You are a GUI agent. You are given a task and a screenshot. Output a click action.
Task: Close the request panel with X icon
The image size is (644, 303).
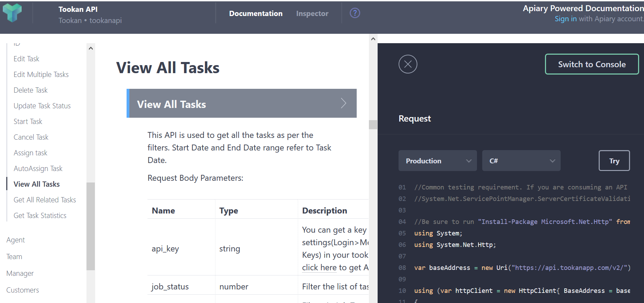point(408,64)
